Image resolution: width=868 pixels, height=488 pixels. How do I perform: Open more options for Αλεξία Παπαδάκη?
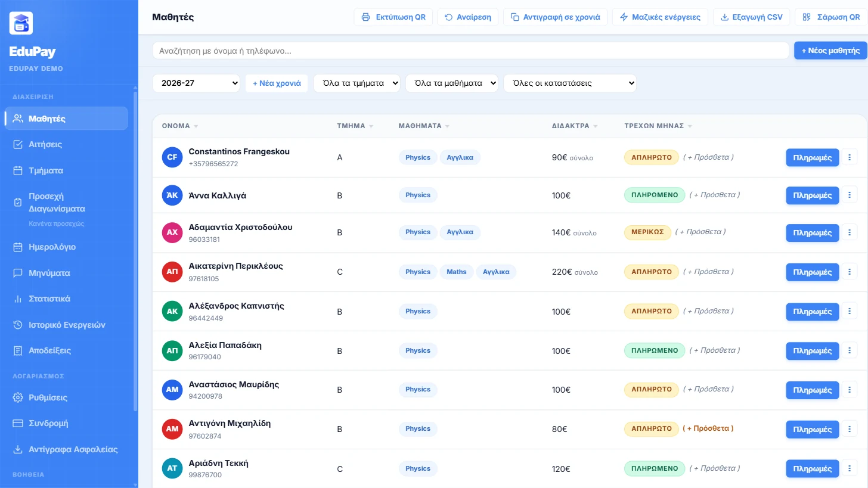(850, 350)
